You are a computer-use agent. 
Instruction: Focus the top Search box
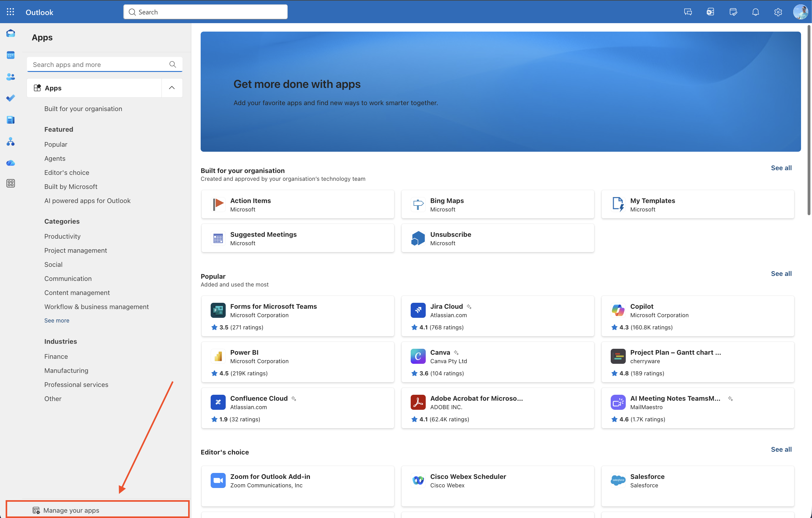click(205, 12)
